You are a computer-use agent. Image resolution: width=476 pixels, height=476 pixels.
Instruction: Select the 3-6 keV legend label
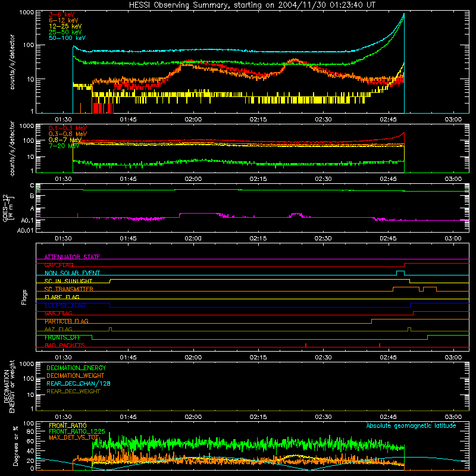tap(62, 14)
